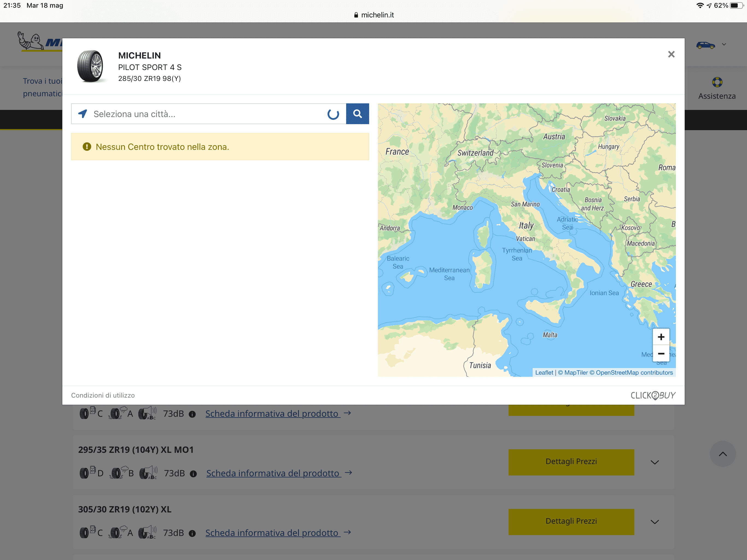Screen dimensions: 747x560
Task: Click the battery status indicator
Action: 737,5
